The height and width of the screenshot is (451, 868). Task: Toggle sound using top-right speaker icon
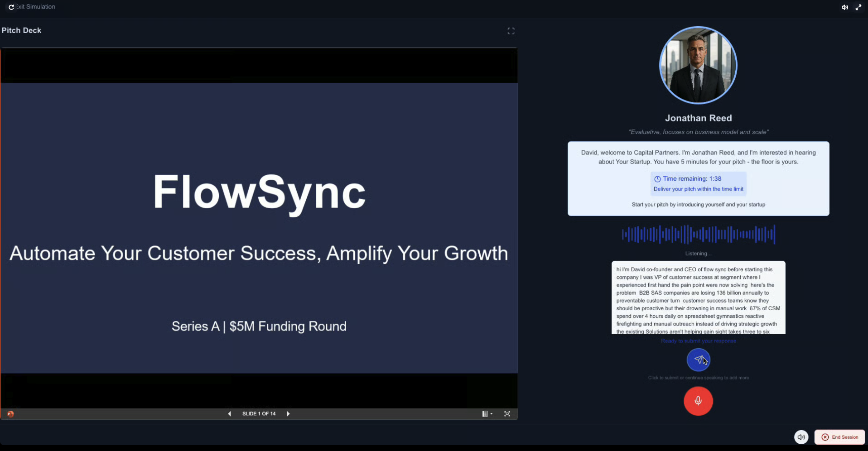coord(844,7)
